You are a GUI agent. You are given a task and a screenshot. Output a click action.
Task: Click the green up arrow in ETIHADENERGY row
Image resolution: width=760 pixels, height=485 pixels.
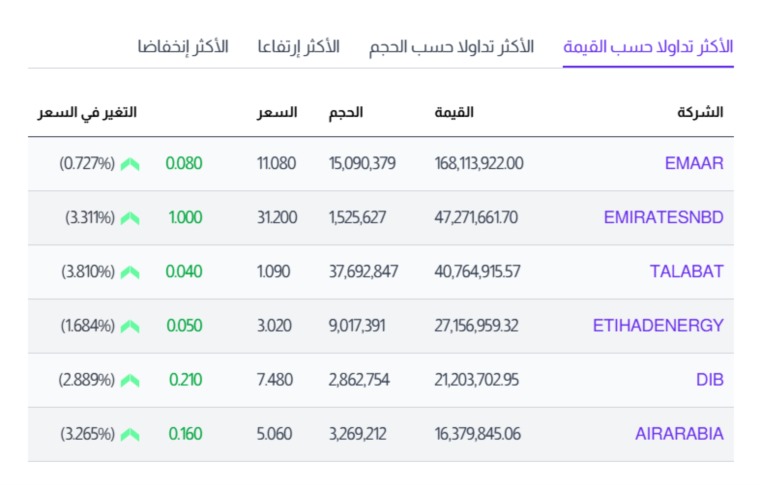click(130, 327)
